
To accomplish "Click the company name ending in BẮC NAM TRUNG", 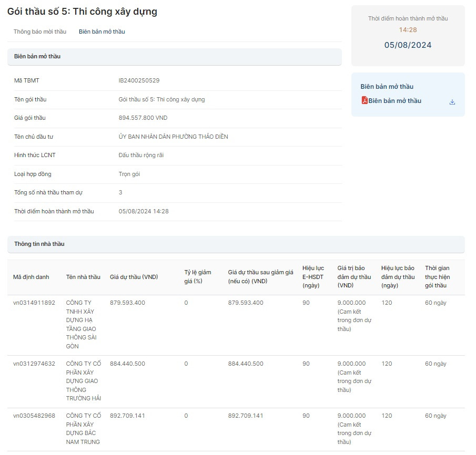I will pos(83,429).
